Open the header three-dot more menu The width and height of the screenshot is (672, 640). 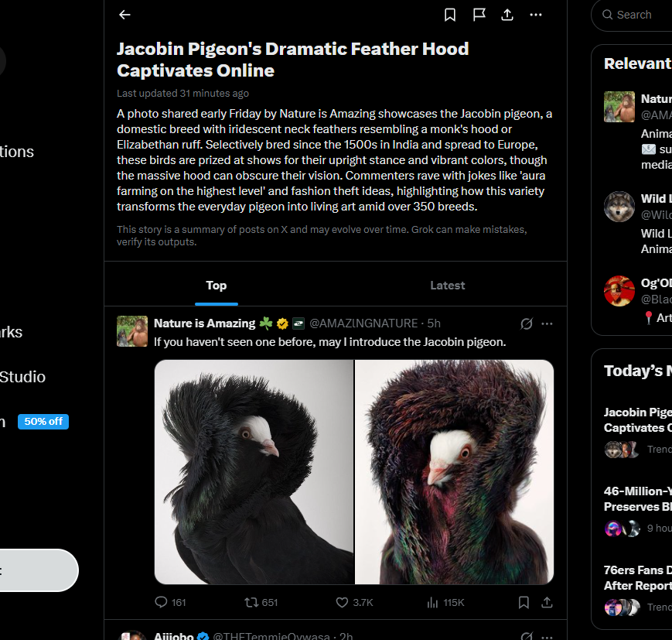[x=536, y=15]
